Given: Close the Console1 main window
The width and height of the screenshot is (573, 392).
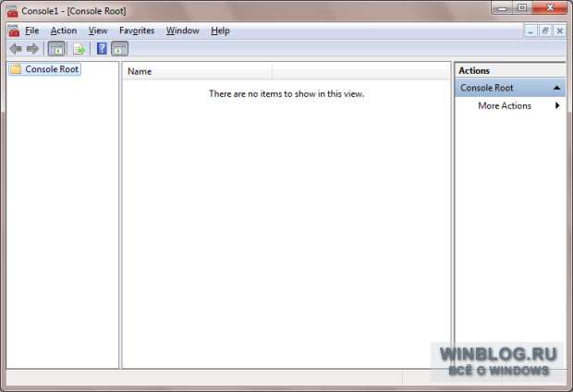Looking at the screenshot, I should 550,7.
